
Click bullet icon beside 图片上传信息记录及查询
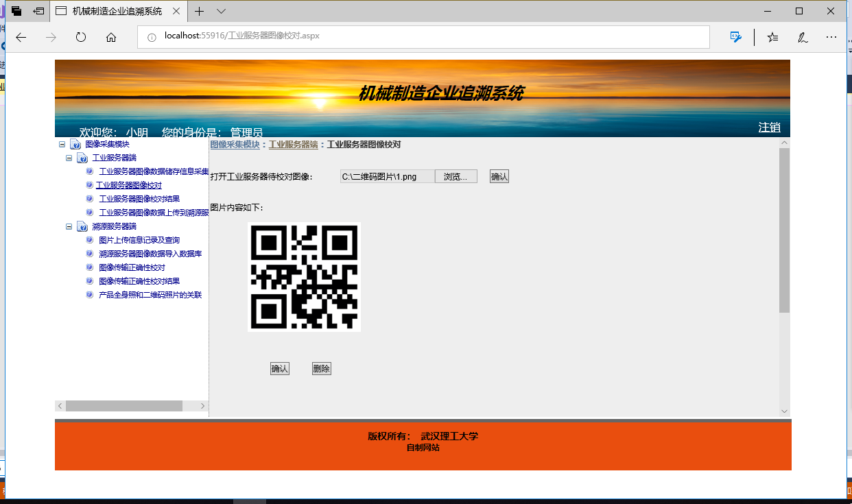[x=90, y=240]
